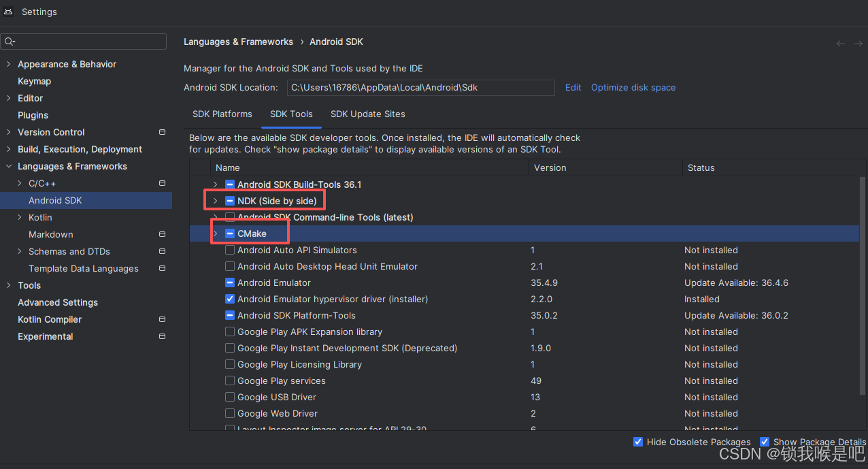The image size is (868, 469).
Task: Open Keymap settings page
Action: tap(34, 81)
